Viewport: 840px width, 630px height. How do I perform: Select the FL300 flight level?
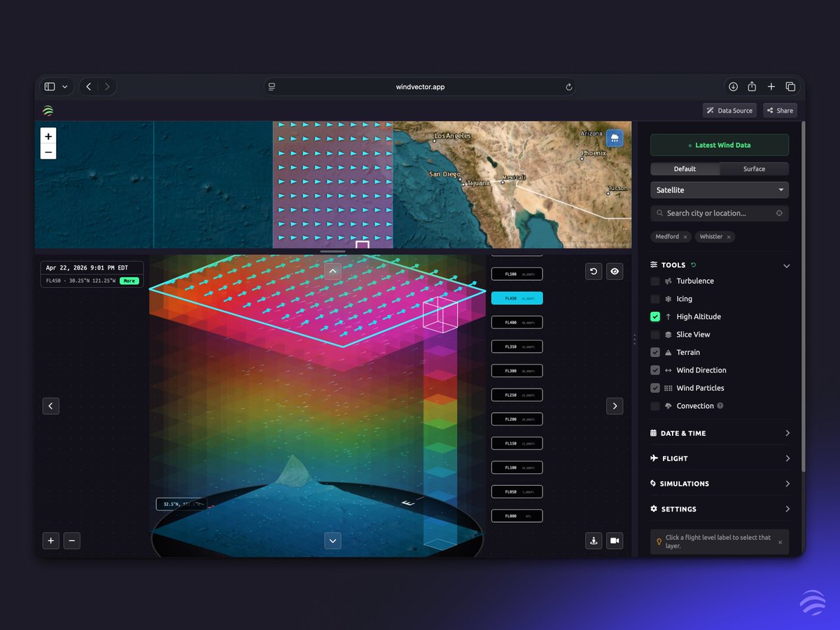517,370
